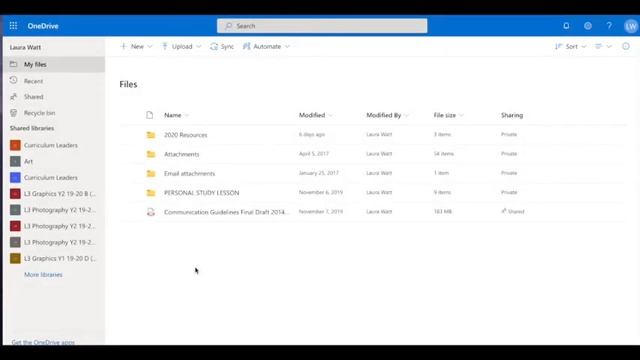640x360 pixels.
Task: Open the Email attachments folder
Action: 189,173
